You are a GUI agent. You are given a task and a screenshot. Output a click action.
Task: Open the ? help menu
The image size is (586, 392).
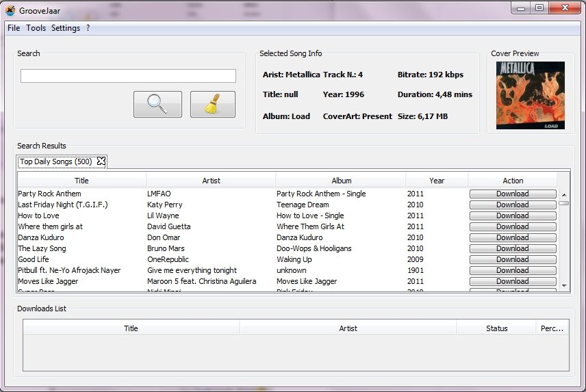click(x=88, y=28)
